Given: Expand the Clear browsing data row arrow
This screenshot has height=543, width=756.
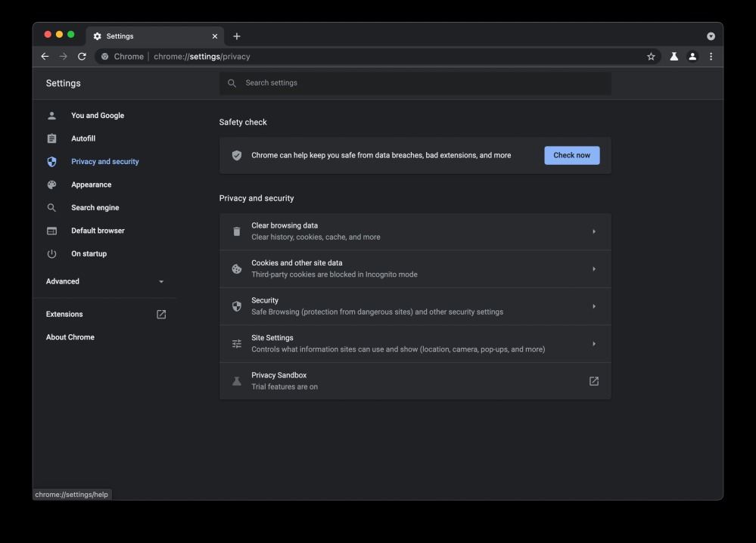Looking at the screenshot, I should (593, 231).
